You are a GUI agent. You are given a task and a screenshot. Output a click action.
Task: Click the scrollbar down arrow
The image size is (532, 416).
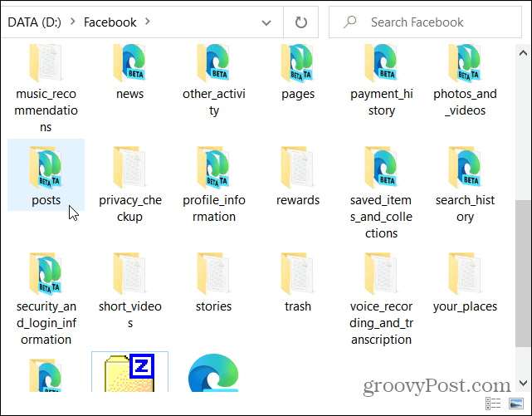523,383
